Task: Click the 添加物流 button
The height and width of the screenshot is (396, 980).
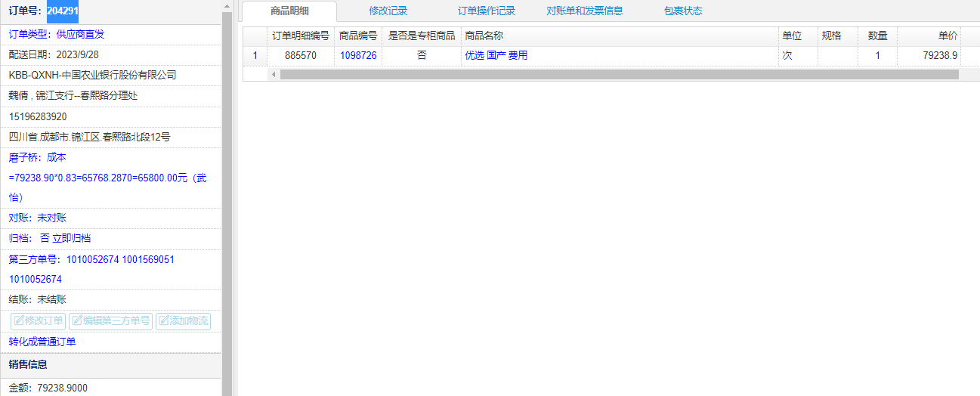Action: point(183,320)
